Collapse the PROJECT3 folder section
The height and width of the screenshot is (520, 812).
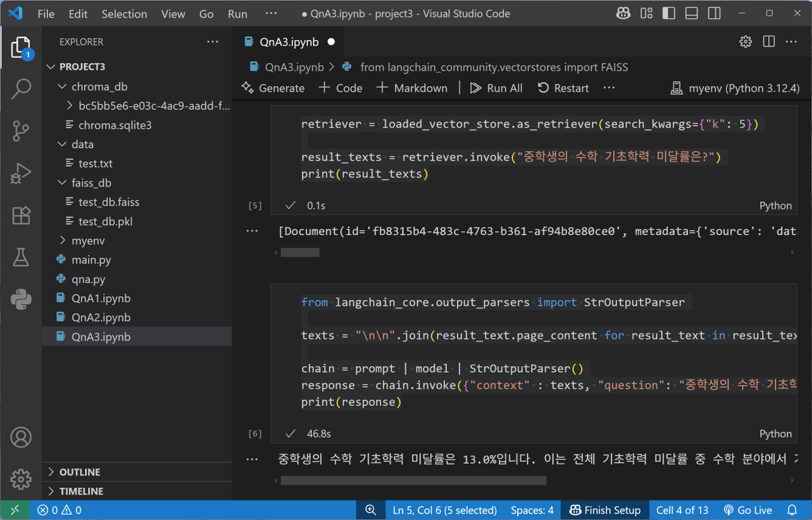click(x=137, y=67)
